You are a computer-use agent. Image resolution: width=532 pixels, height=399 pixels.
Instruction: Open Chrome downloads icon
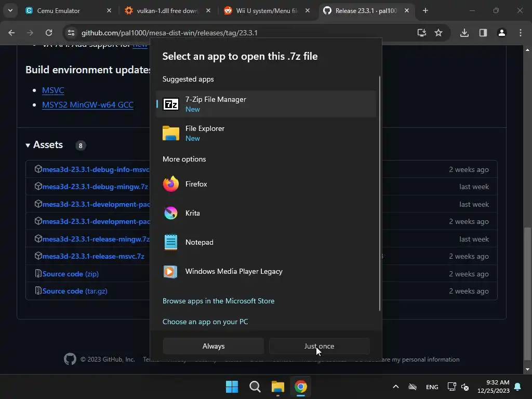[x=464, y=33]
